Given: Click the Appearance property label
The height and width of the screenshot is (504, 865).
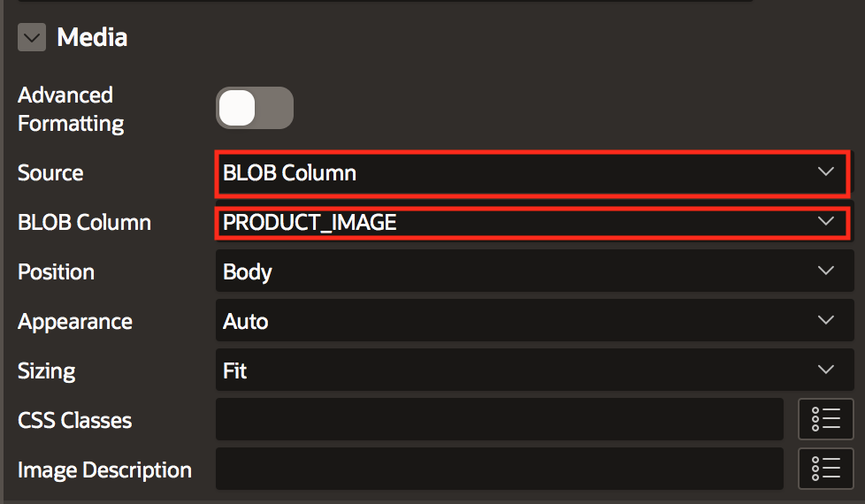Looking at the screenshot, I should coord(75,321).
